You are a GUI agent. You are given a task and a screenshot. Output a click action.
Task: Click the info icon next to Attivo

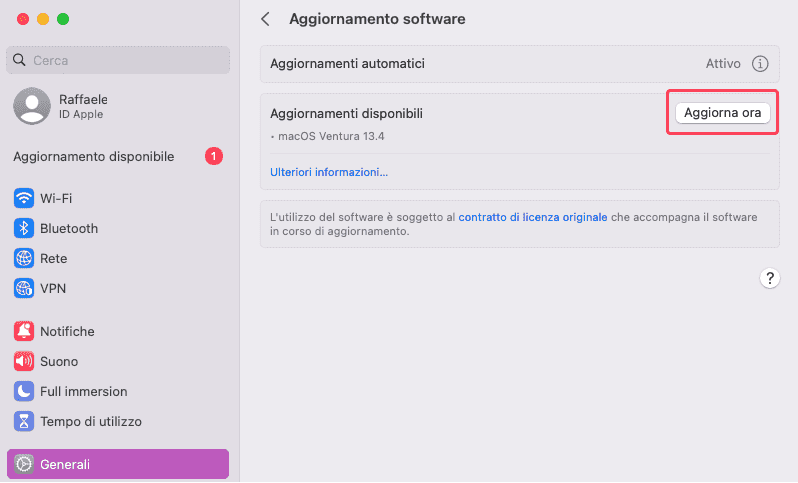coord(760,64)
